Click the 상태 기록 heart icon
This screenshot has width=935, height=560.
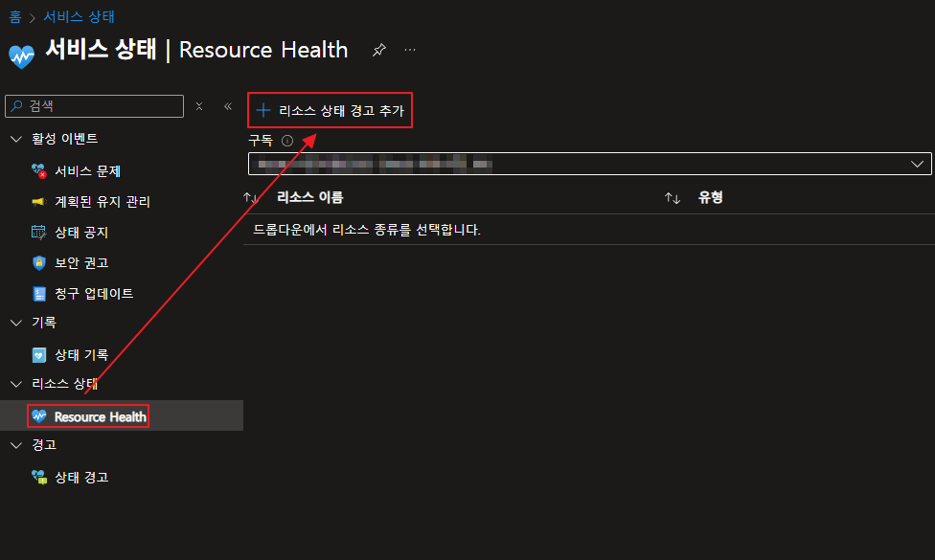pyautogui.click(x=38, y=355)
